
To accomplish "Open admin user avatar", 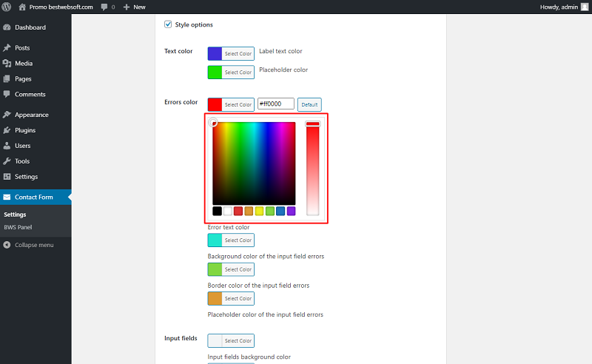I will click(x=585, y=7).
